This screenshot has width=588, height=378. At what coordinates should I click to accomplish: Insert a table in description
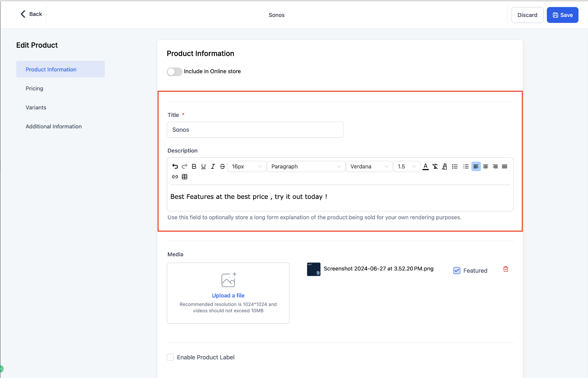(x=185, y=177)
